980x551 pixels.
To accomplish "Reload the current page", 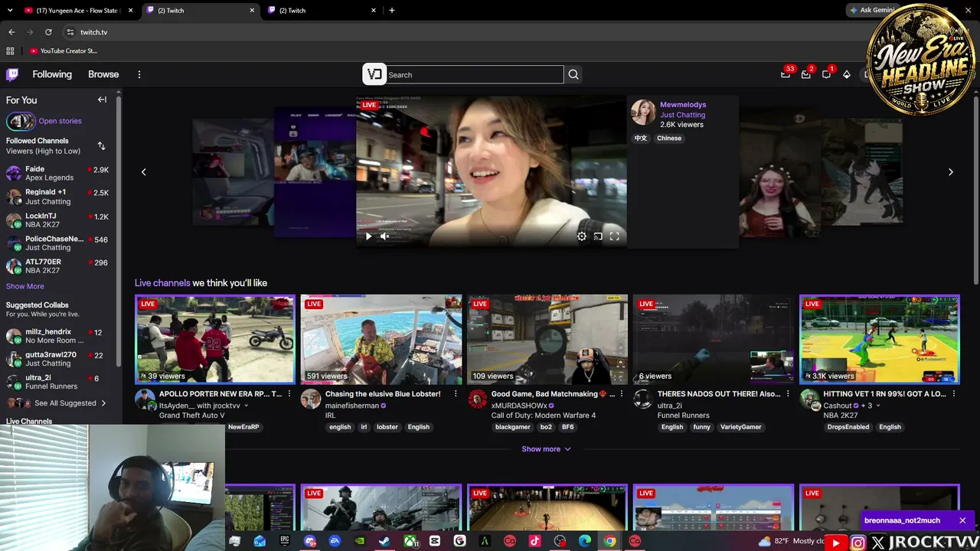I will 48,32.
